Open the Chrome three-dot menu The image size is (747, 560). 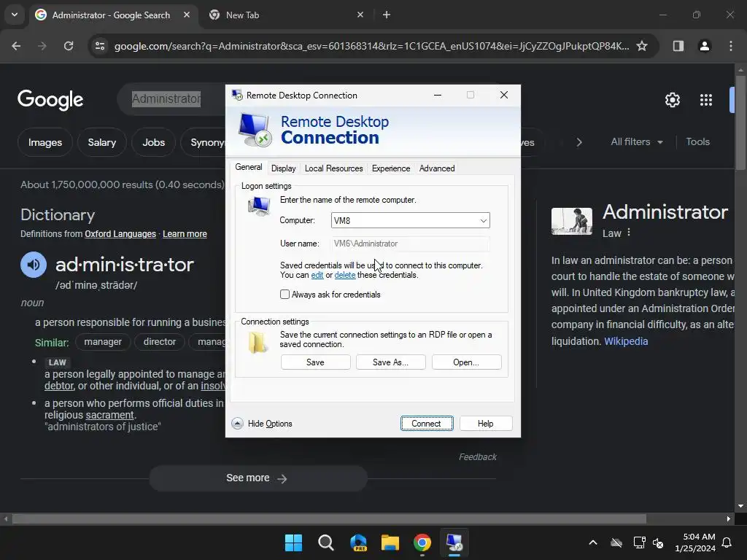click(731, 46)
